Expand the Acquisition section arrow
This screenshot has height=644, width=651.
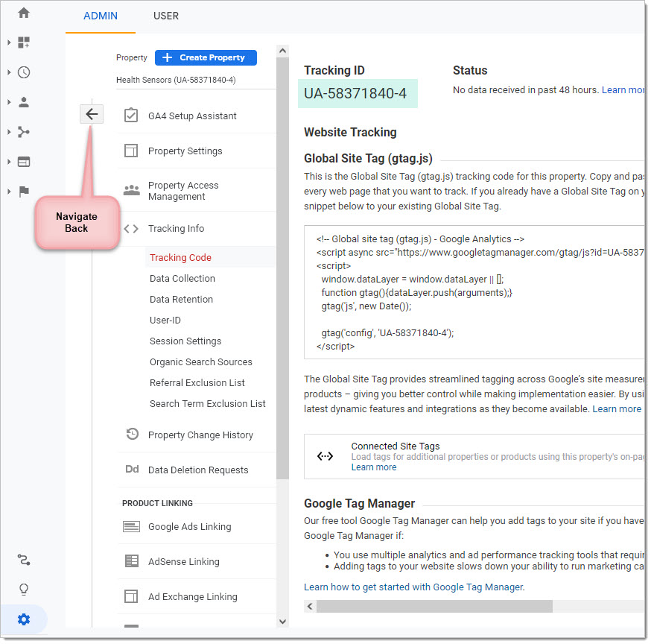9,132
